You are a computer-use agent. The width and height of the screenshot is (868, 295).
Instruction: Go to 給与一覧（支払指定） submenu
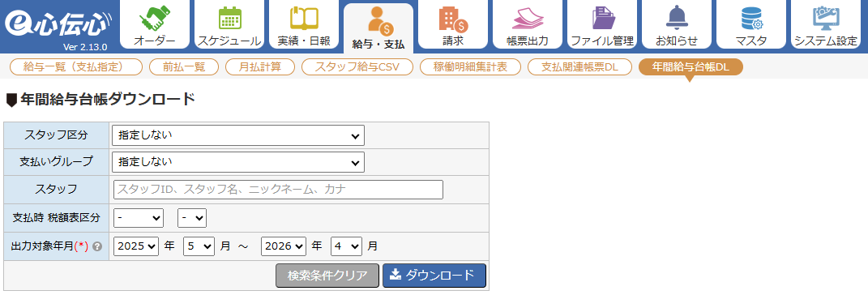point(76,67)
